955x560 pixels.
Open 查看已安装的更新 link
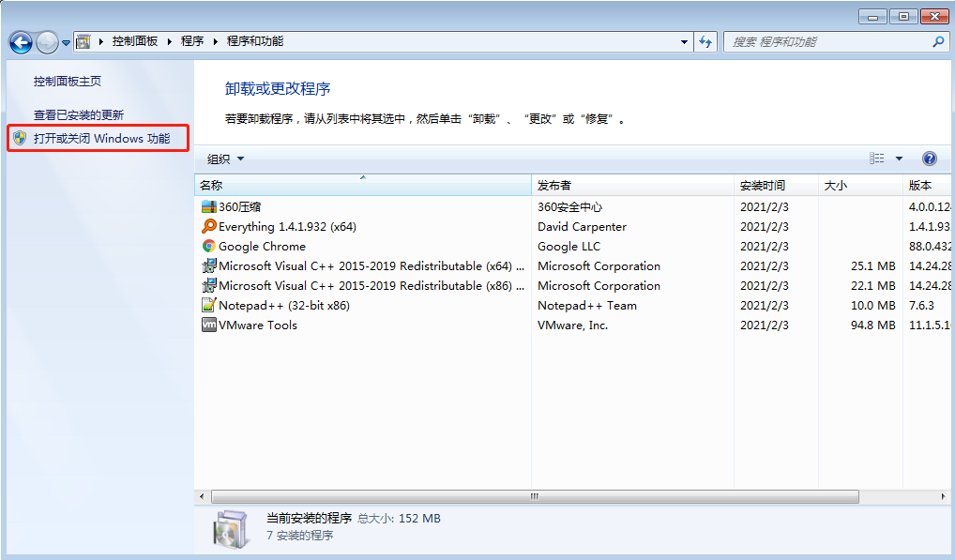pyautogui.click(x=79, y=115)
